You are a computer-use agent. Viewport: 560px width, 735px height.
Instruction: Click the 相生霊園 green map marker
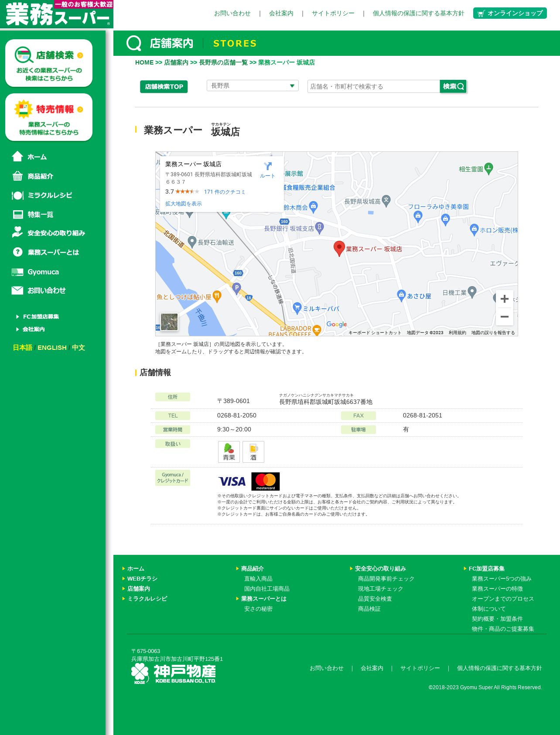tap(488, 168)
